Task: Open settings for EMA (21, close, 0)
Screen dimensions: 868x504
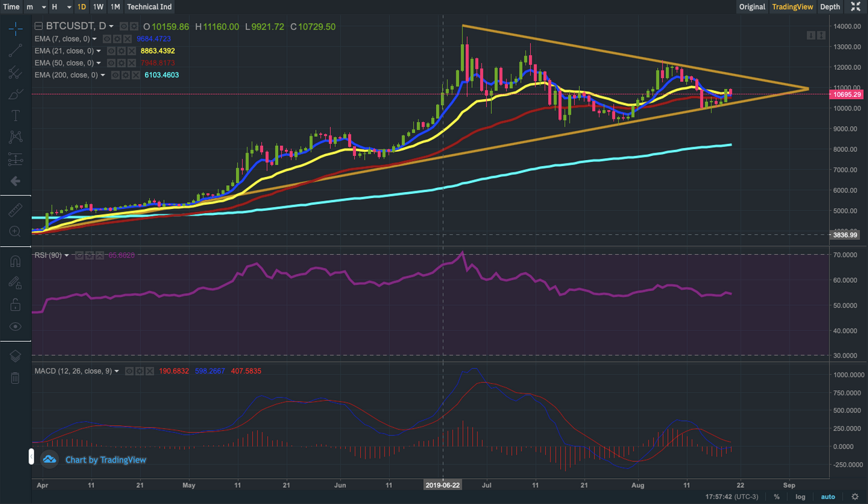Action: pos(121,51)
